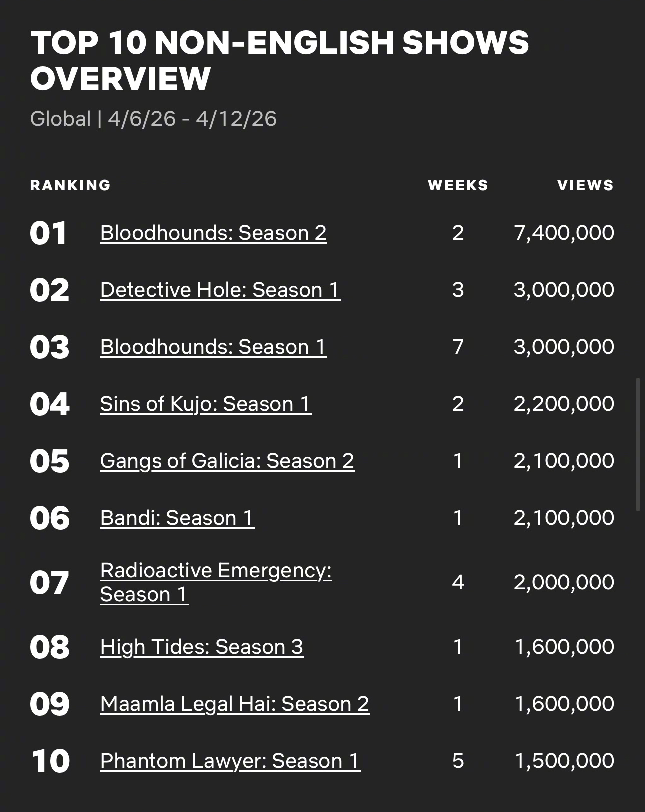Click the WEEKS column header
Screen dimensions: 645x812
pos(458,185)
